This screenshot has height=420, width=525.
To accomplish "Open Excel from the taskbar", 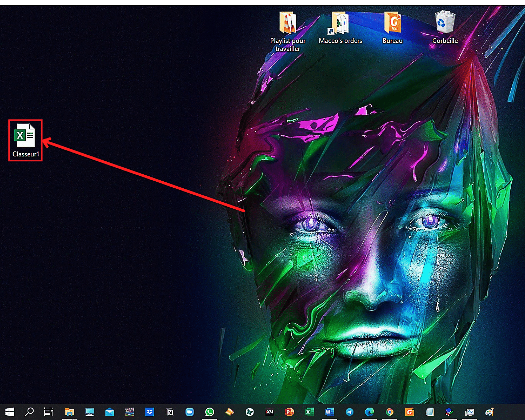I will [309, 412].
